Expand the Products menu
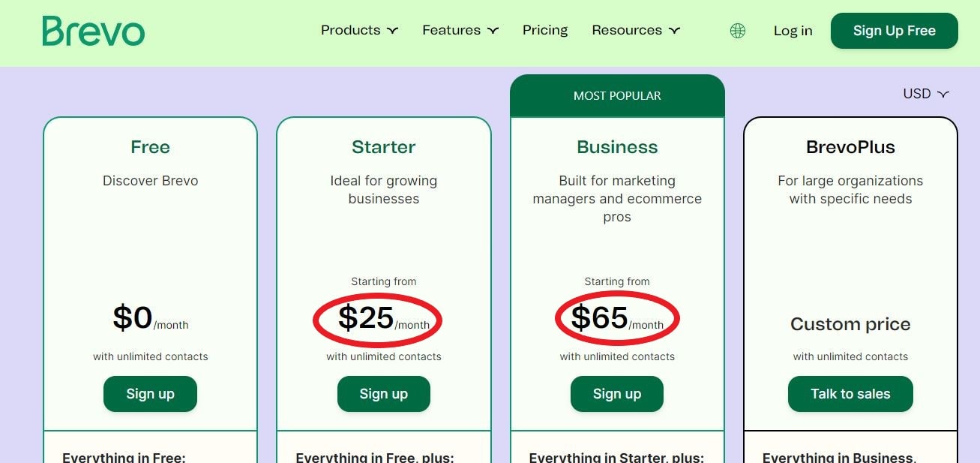Screen dimensions: 980x463 coord(358,30)
